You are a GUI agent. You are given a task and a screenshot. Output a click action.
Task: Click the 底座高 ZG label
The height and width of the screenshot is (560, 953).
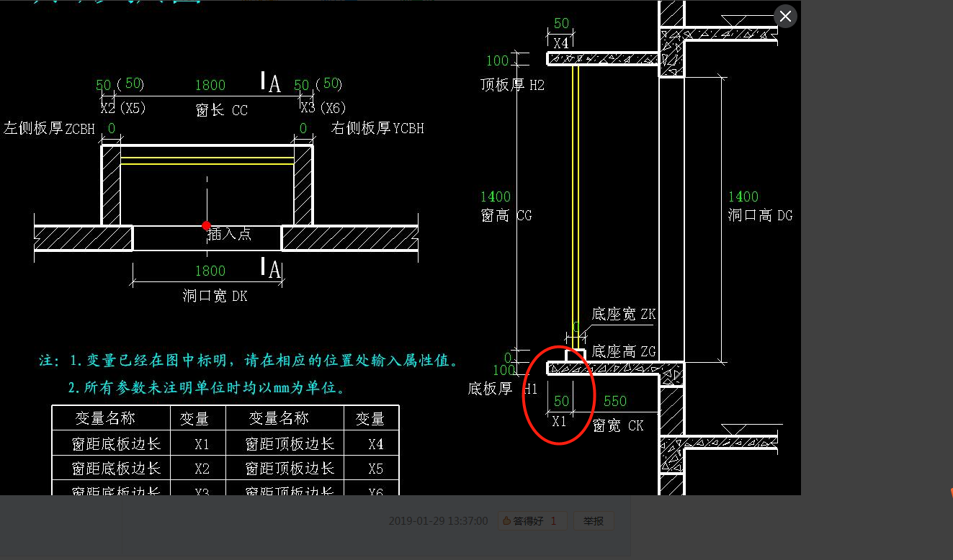click(624, 351)
